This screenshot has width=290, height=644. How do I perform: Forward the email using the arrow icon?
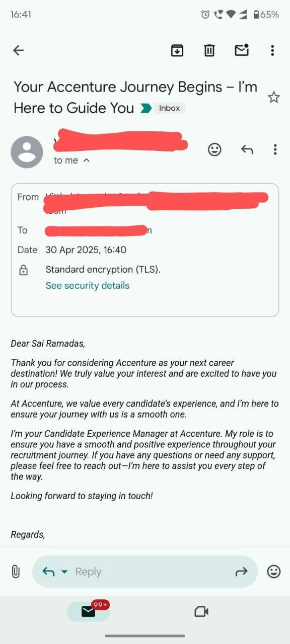[241, 572]
